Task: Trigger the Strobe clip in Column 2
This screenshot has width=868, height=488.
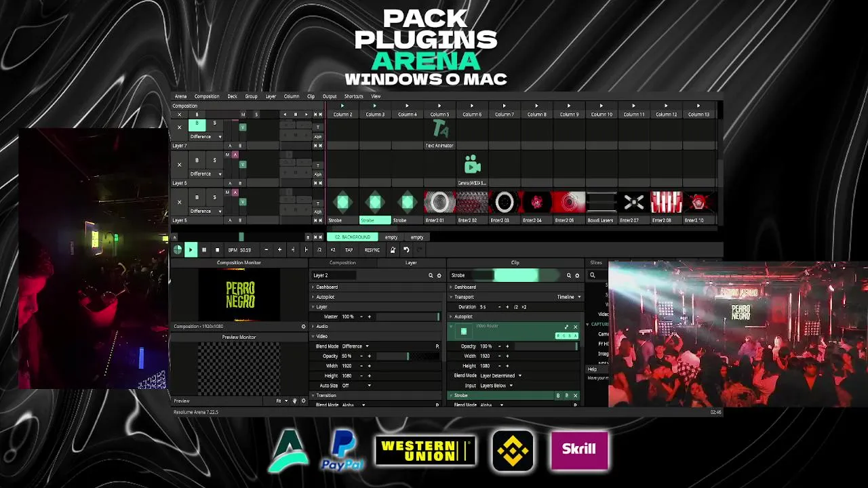Action: click(x=342, y=202)
